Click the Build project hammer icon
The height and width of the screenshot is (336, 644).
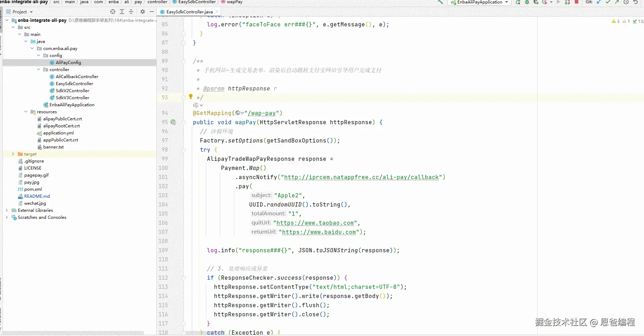point(440,2)
